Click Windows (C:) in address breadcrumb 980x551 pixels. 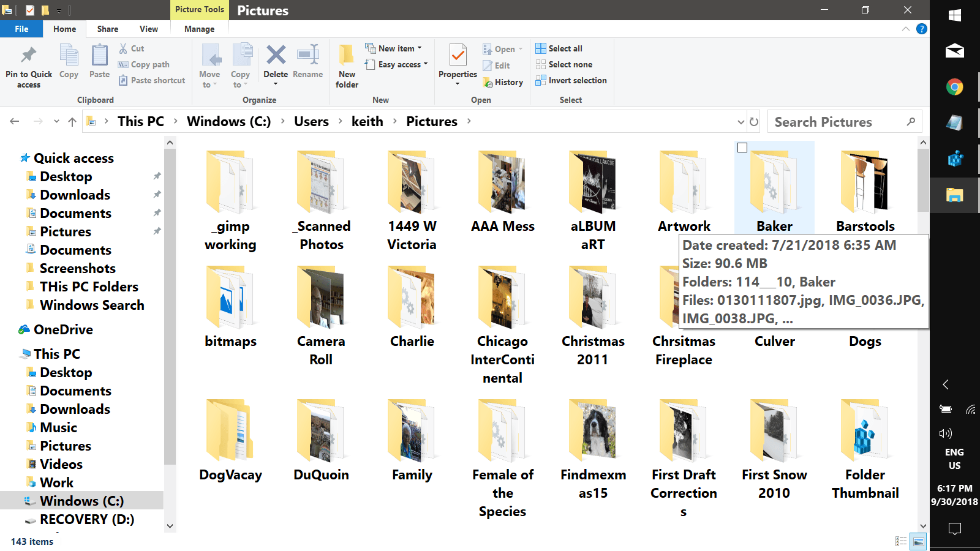(228, 121)
